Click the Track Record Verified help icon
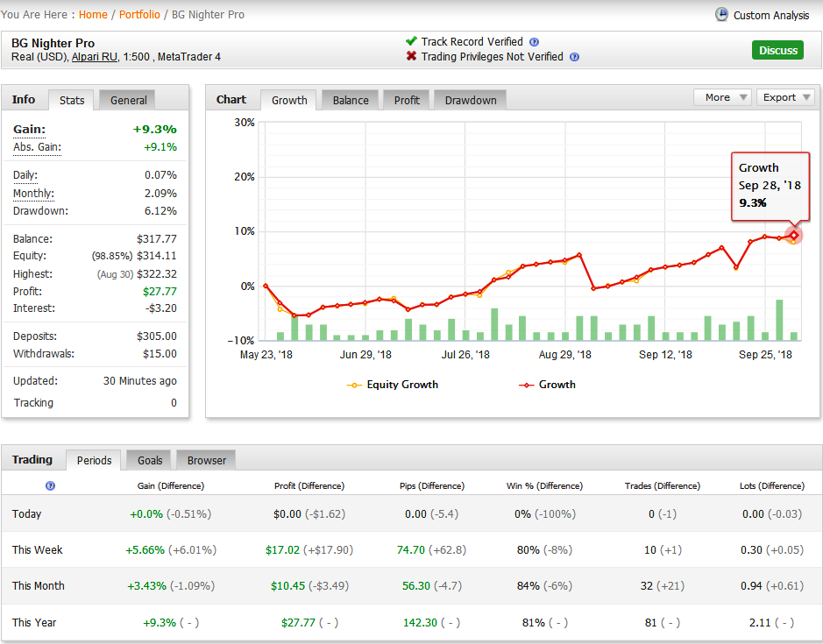 [534, 42]
